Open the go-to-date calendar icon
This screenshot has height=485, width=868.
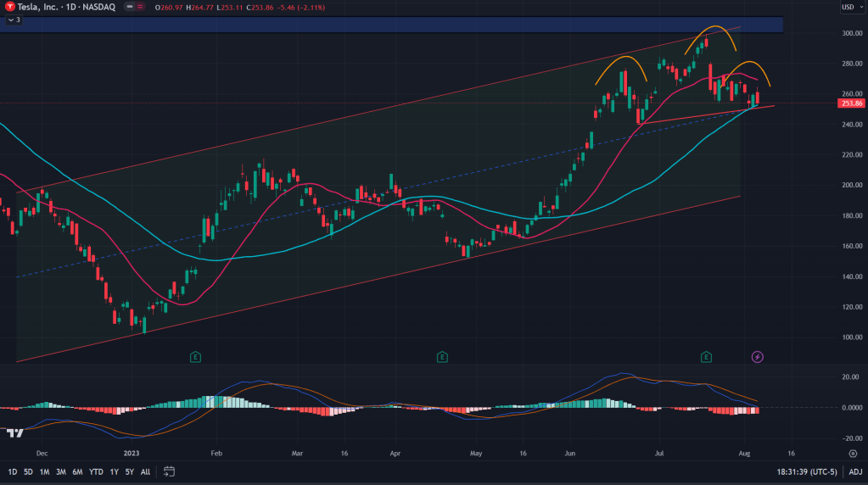click(169, 471)
